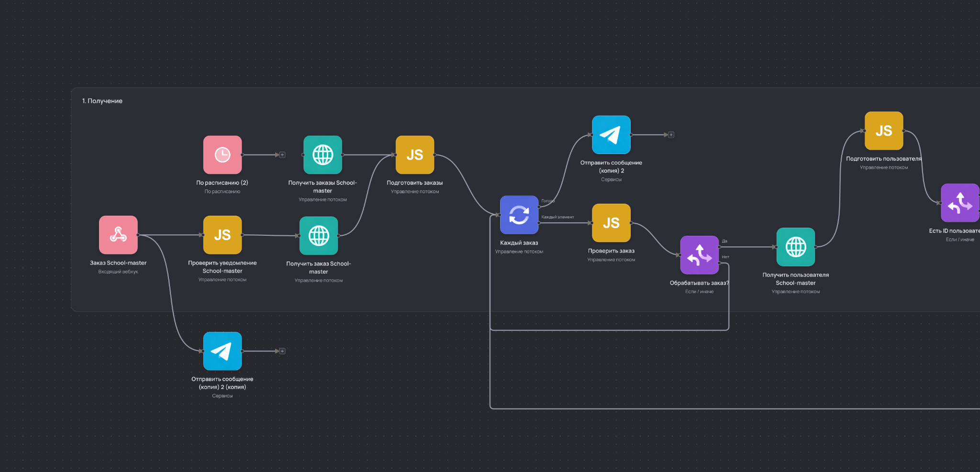Click 'Сервисы' subtitle under bottom Telegram node
The image size is (980, 472).
pos(223,396)
